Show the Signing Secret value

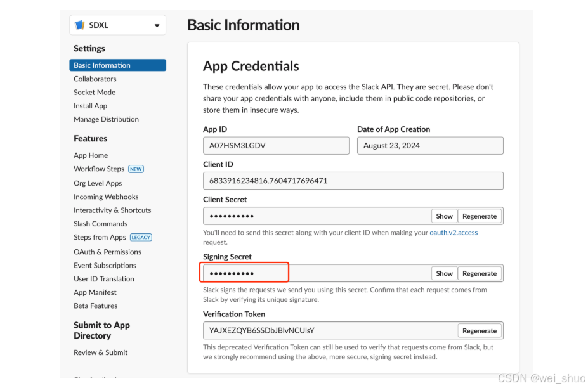[x=445, y=274]
